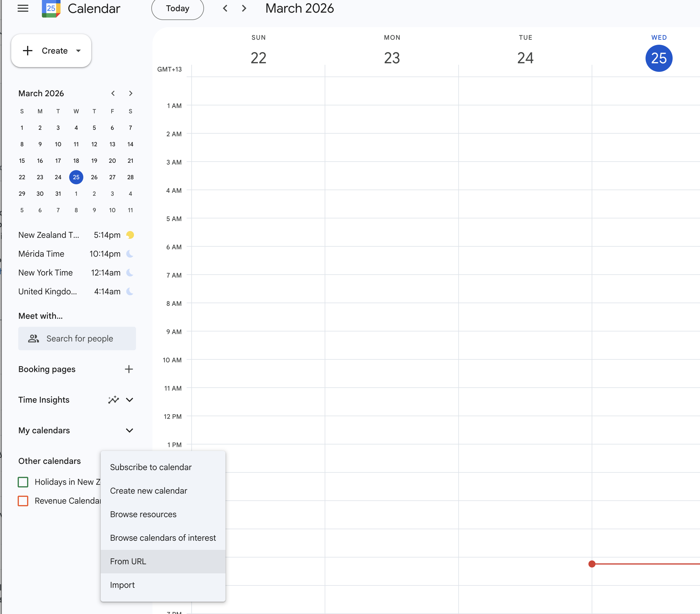700x614 pixels.
Task: Collapse the Time Insights section
Action: [x=130, y=400]
